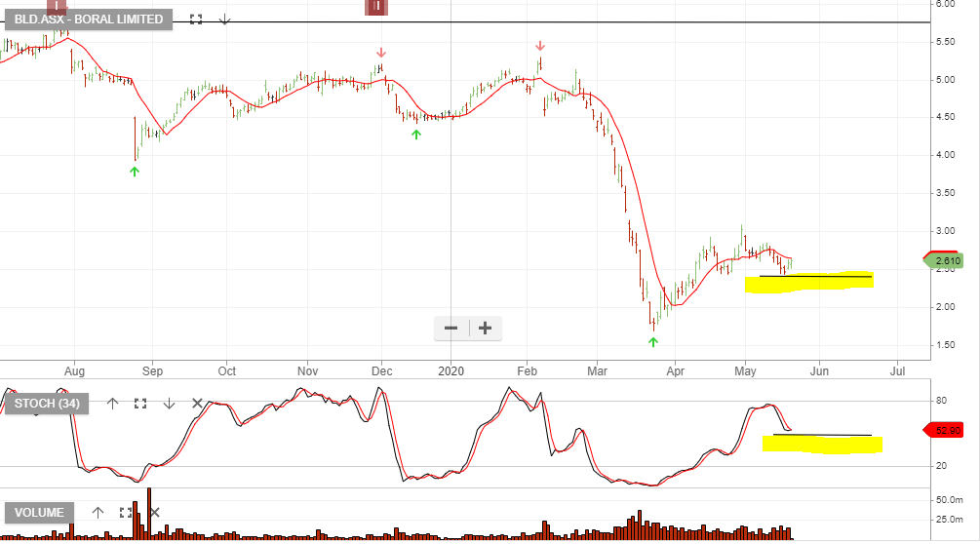The image size is (980, 544).
Task: Click the 50.0m volume axis label
Action: pyautogui.click(x=949, y=500)
